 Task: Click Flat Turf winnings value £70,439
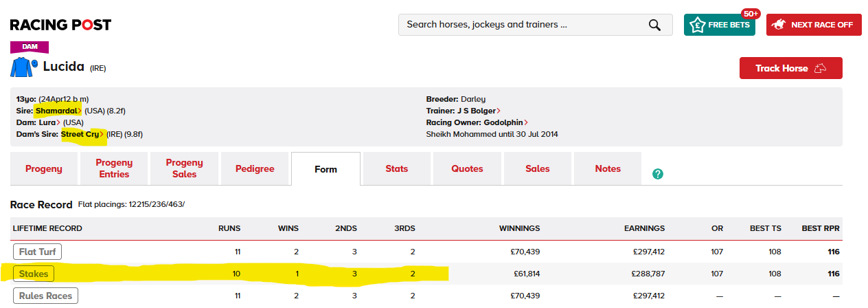coord(526,252)
